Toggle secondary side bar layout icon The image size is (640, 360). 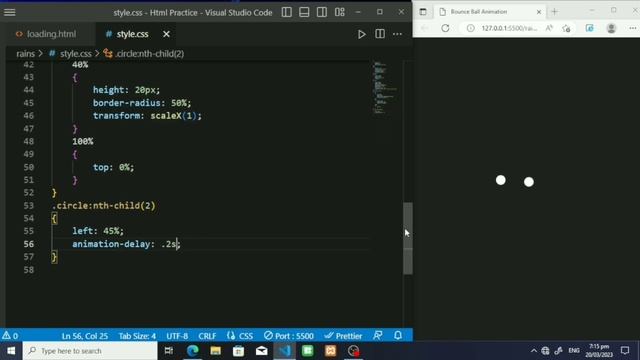[x=322, y=12]
